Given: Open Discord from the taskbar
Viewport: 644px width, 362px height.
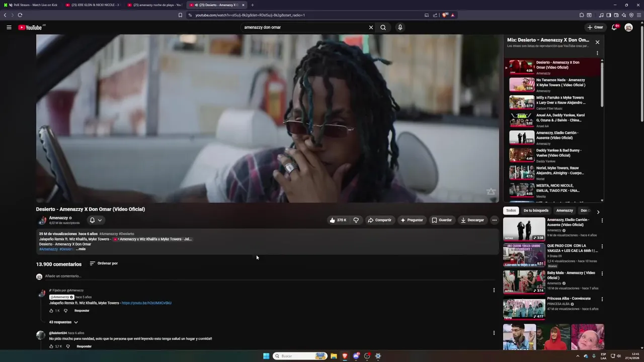Looking at the screenshot, I should [x=356, y=356].
